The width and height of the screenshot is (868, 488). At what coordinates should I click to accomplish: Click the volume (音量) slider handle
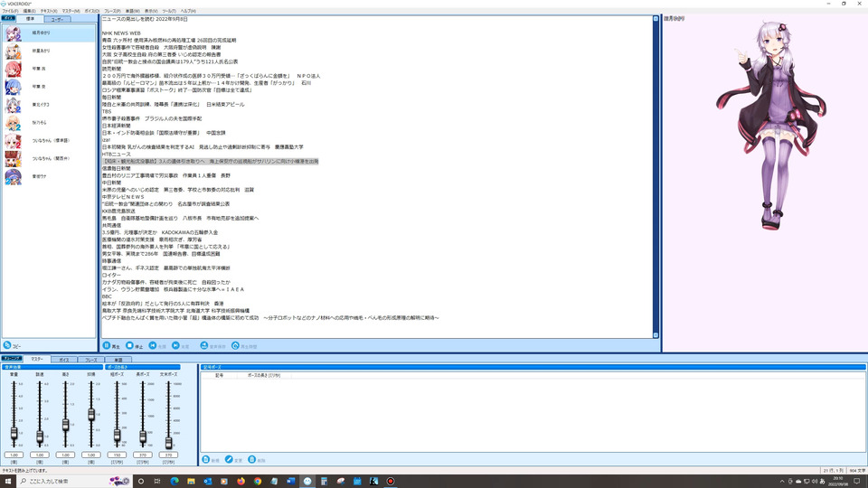tap(14, 434)
